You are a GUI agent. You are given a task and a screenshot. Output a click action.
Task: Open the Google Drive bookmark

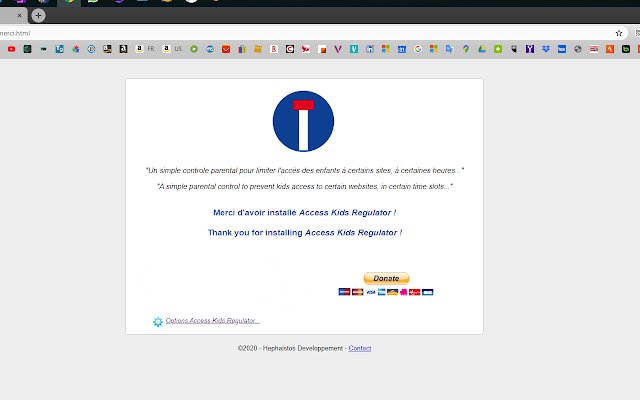pos(482,49)
